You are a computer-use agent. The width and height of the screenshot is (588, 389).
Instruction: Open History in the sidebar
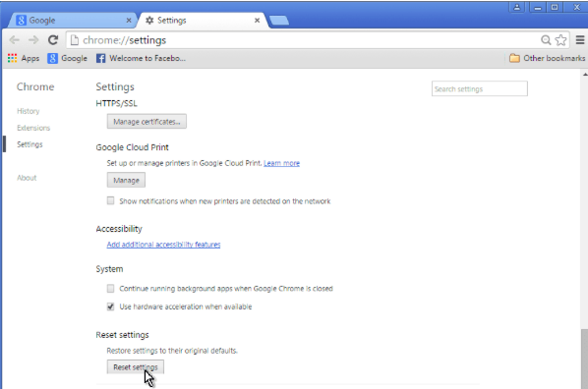click(x=29, y=111)
